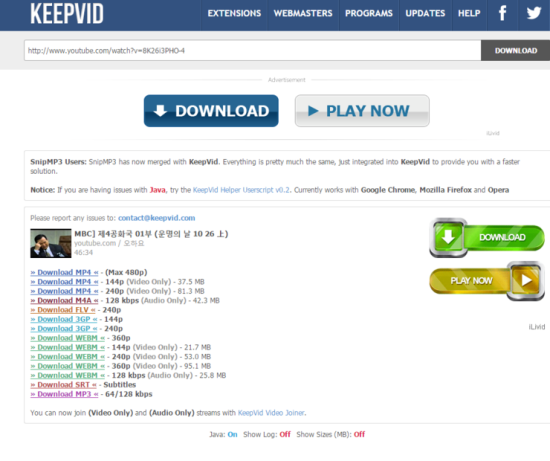Open the KeepVid Facebook page icon
This screenshot has height=461, width=550.
coord(502,13)
